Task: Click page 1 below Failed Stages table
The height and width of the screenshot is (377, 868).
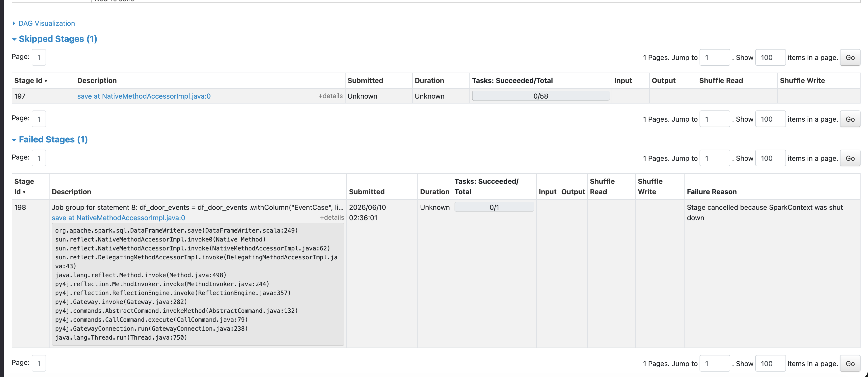Action: pos(39,364)
